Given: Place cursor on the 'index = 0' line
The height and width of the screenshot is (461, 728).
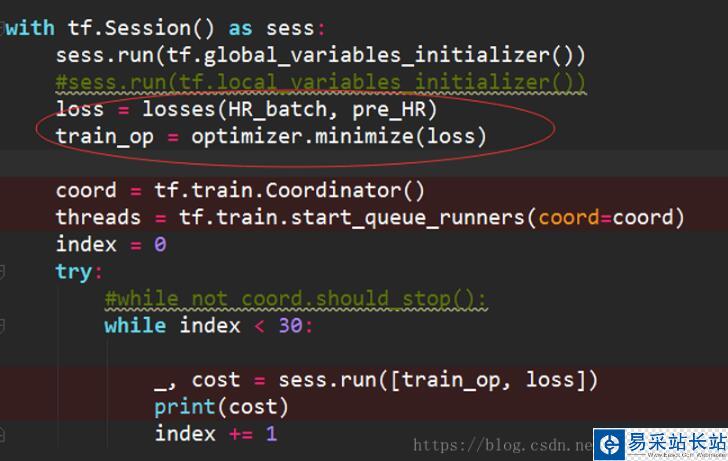Looking at the screenshot, I should pos(111,245).
